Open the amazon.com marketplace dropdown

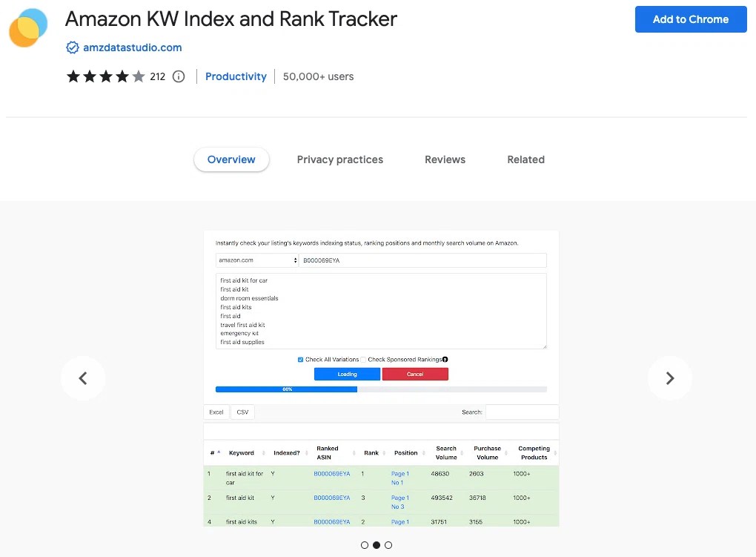256,260
